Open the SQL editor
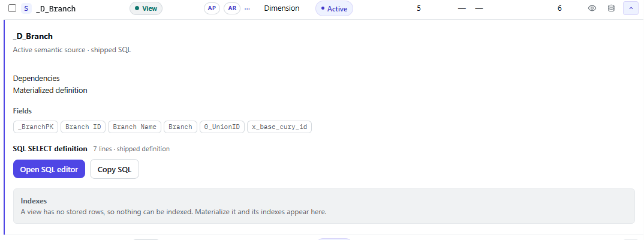The image size is (644, 240). 49,169
